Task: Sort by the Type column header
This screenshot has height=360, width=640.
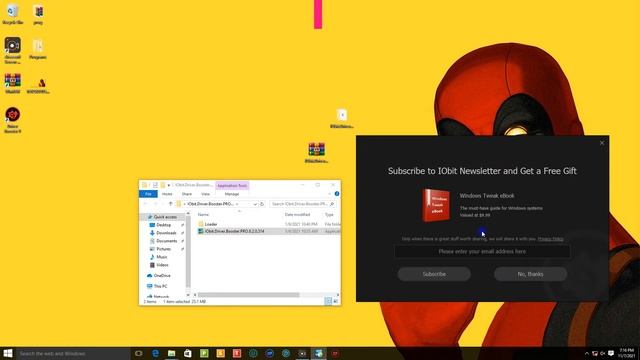Action: point(329,214)
